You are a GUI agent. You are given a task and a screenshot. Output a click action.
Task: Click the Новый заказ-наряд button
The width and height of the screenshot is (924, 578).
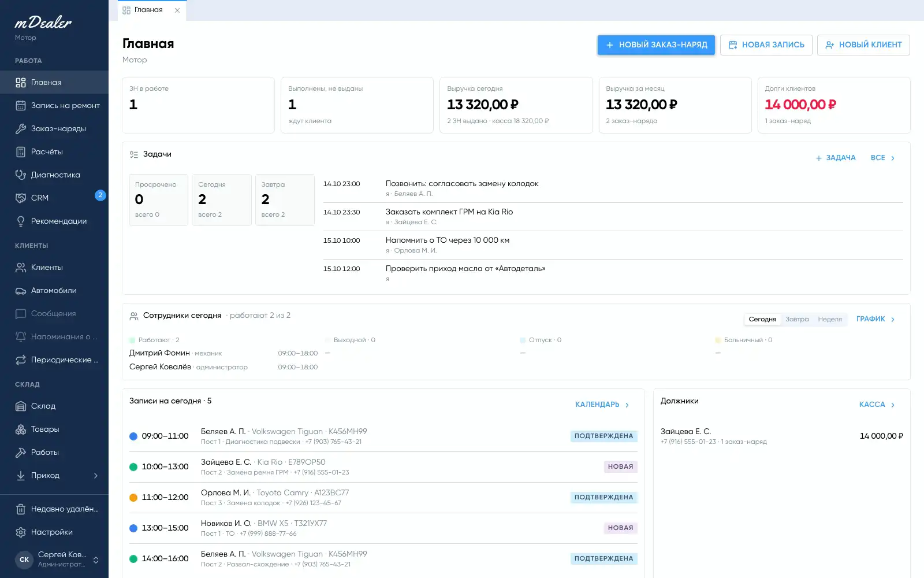pyautogui.click(x=656, y=45)
